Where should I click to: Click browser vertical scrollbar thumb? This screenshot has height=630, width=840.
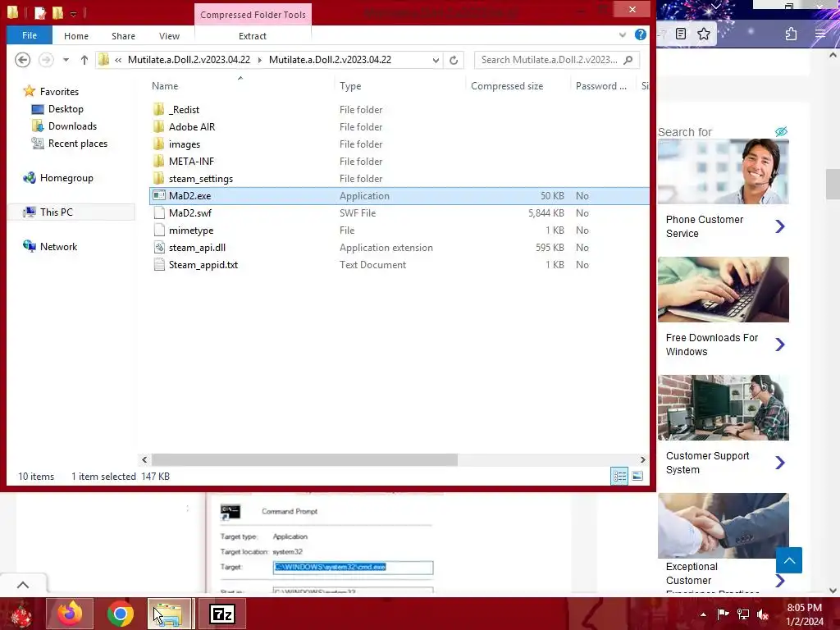(833, 184)
